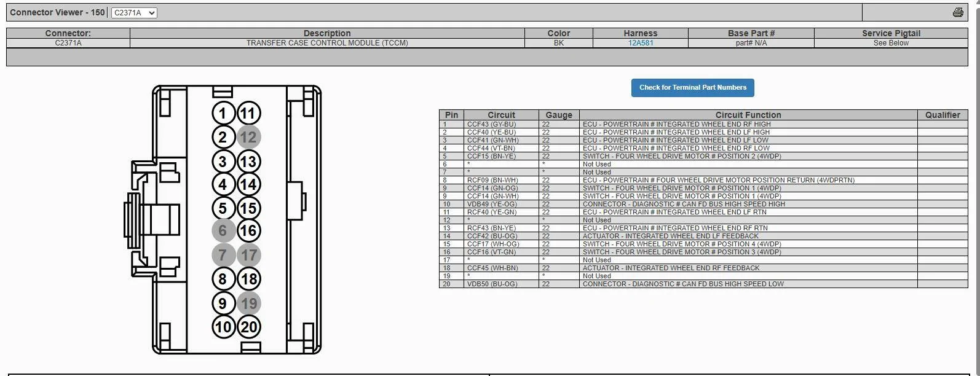The image size is (980, 376).
Task: Click the See Below service pigtail text
Action: coord(891,43)
